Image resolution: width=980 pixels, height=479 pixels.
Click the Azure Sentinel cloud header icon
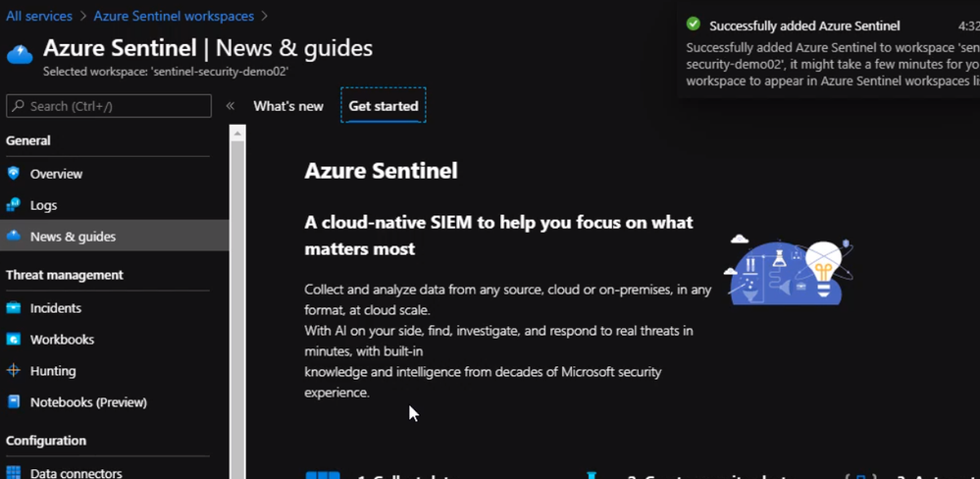pyautogui.click(x=20, y=53)
